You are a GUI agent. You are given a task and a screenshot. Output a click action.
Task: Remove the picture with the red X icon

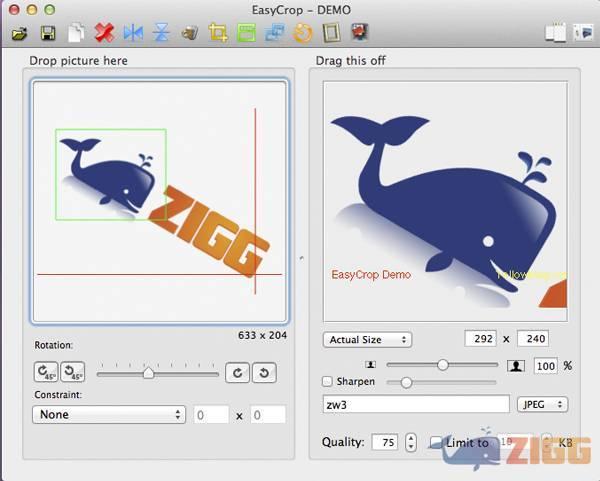[x=104, y=33]
